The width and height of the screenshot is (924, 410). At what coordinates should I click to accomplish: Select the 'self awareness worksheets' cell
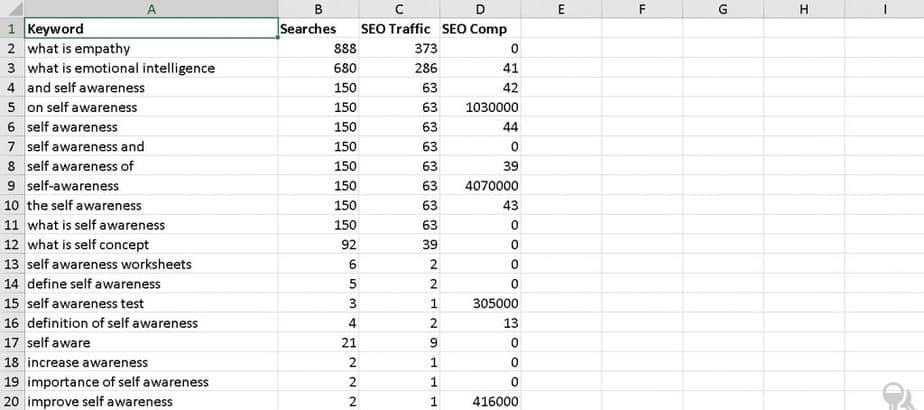click(x=151, y=264)
